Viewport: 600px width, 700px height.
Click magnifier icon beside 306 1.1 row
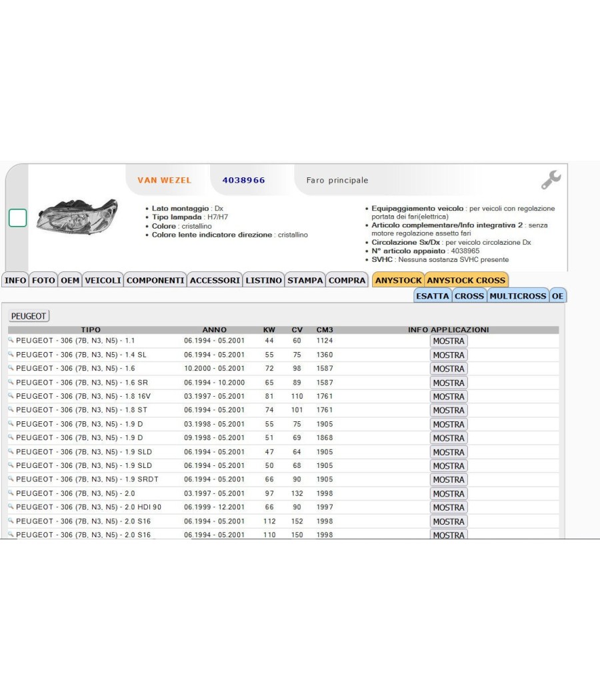pyautogui.click(x=11, y=340)
